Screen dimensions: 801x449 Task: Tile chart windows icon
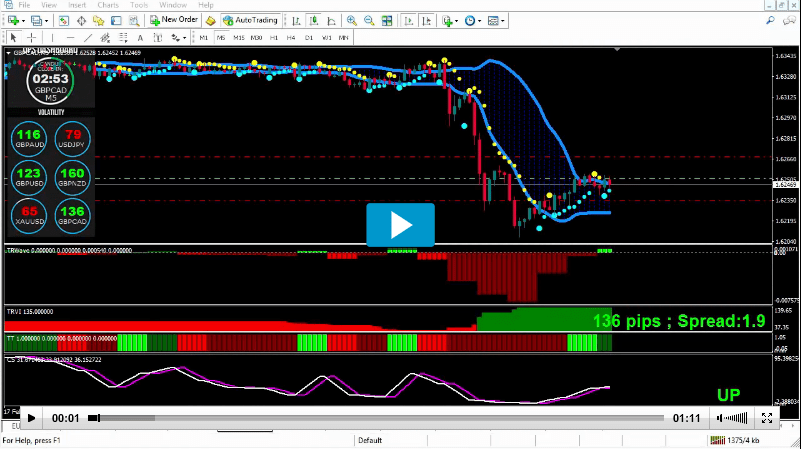387,21
